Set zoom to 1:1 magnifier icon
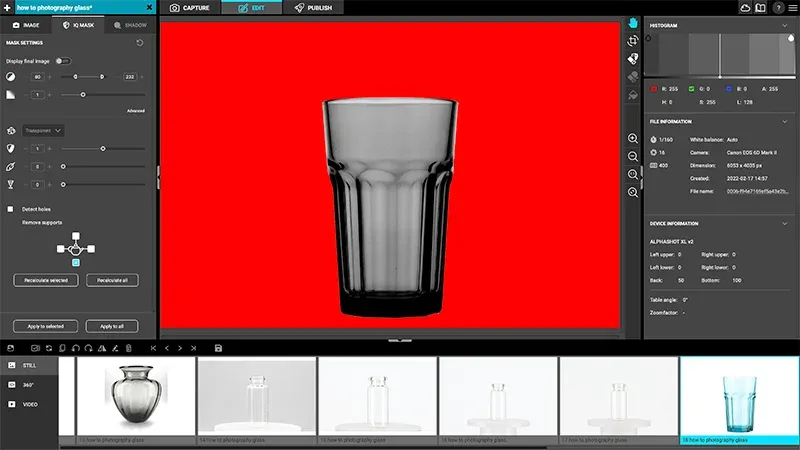The width and height of the screenshot is (800, 450). (633, 174)
